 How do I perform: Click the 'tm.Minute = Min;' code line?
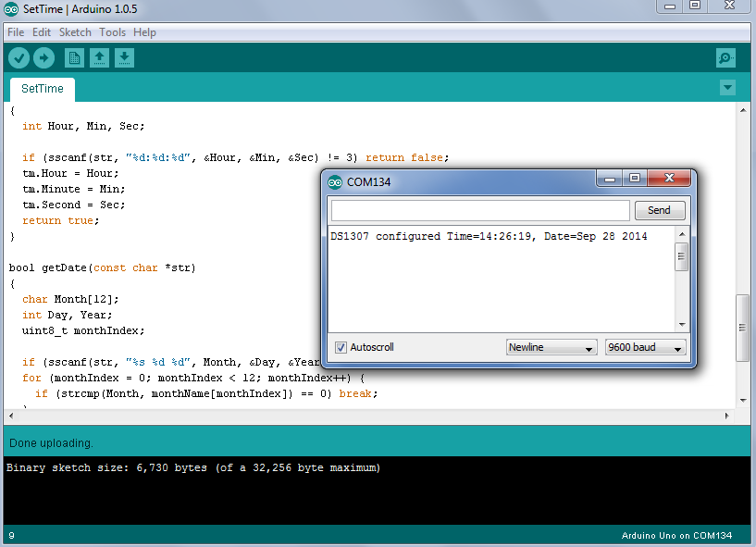(x=73, y=189)
